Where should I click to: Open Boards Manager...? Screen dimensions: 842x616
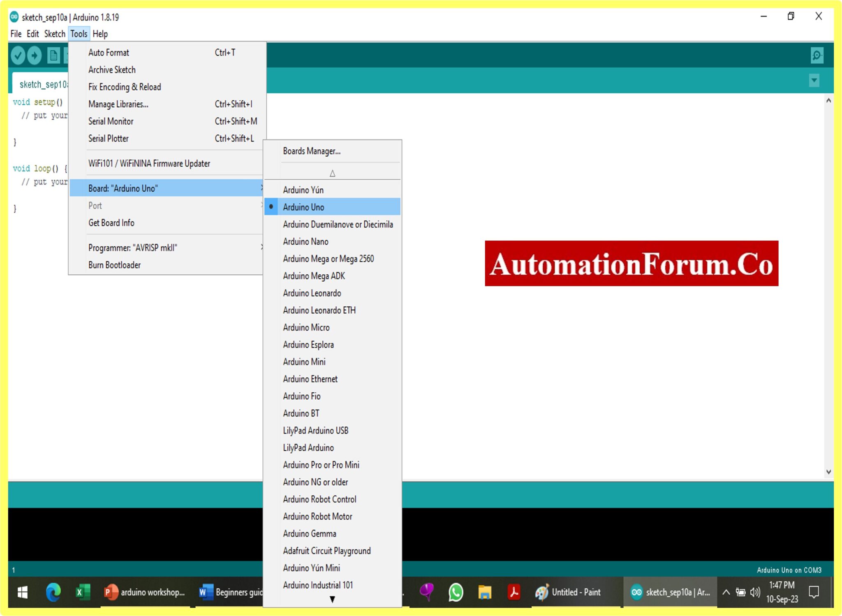click(x=332, y=151)
